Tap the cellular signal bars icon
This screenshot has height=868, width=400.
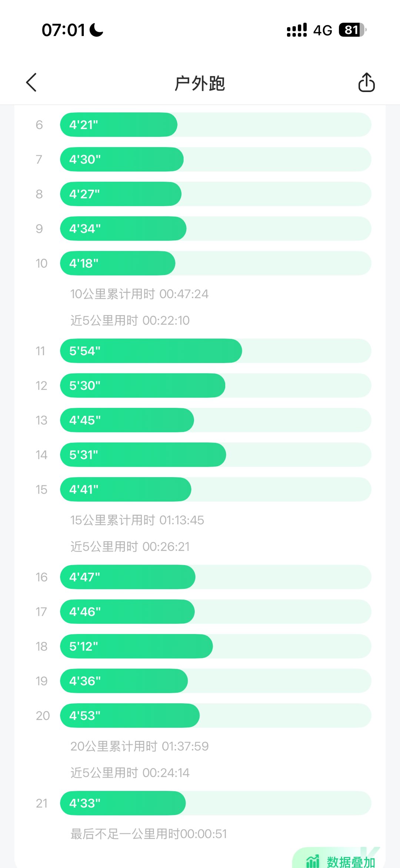297,30
